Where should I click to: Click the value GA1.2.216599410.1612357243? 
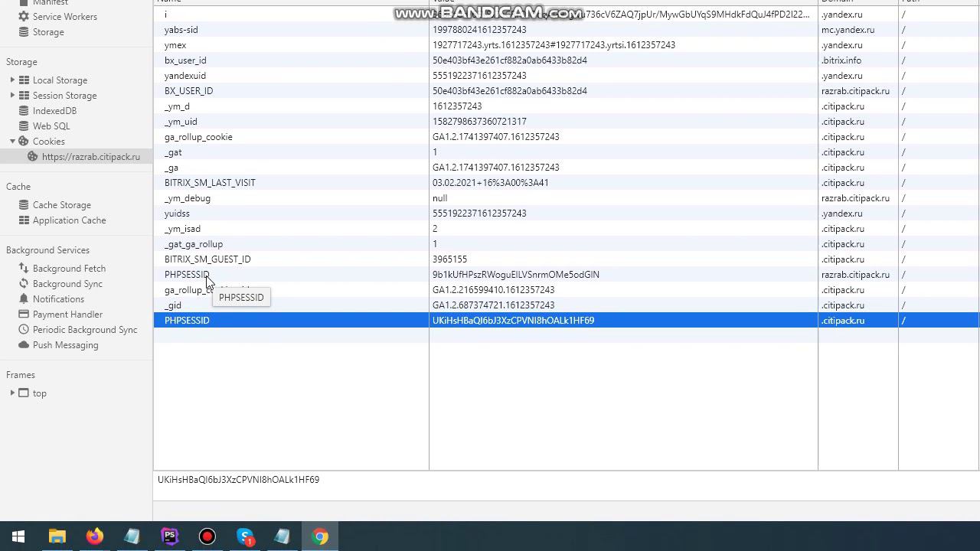point(493,289)
